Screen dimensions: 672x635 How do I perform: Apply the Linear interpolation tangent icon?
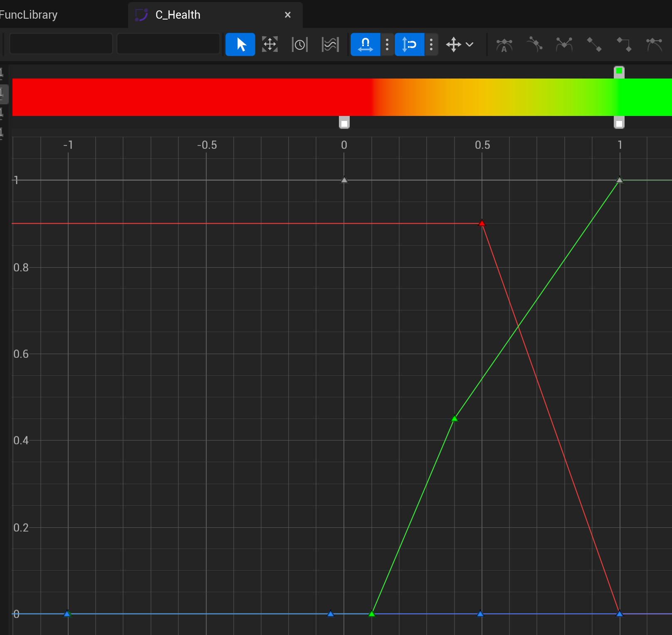[594, 44]
